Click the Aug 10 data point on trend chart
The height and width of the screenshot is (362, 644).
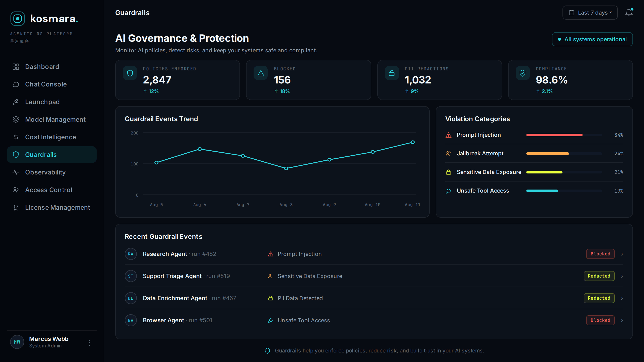(x=373, y=152)
